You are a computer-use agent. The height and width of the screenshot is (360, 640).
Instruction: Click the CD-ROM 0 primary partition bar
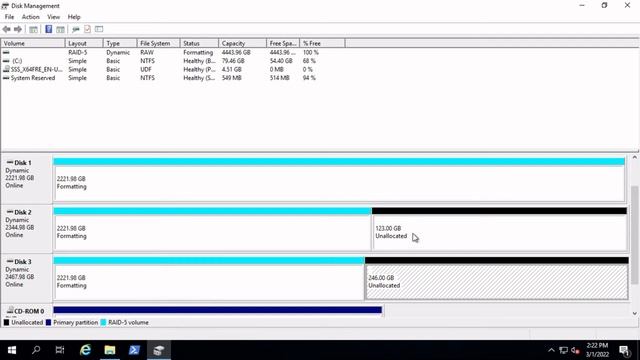coord(218,311)
